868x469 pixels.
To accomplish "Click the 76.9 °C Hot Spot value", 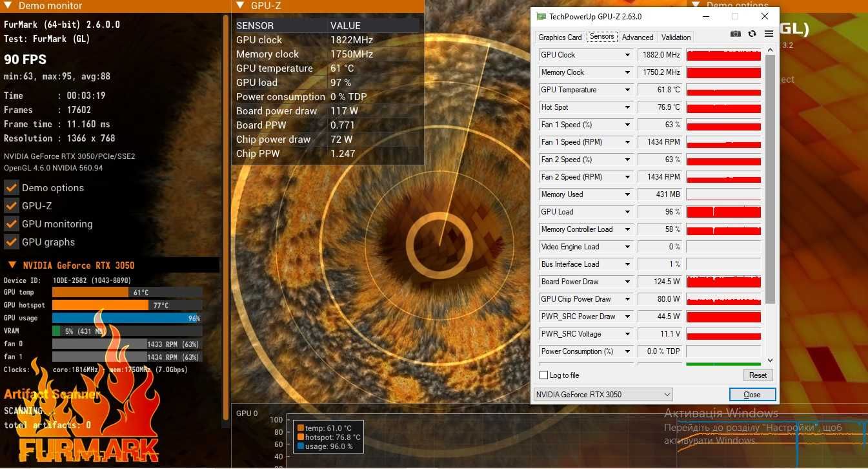I will [660, 107].
